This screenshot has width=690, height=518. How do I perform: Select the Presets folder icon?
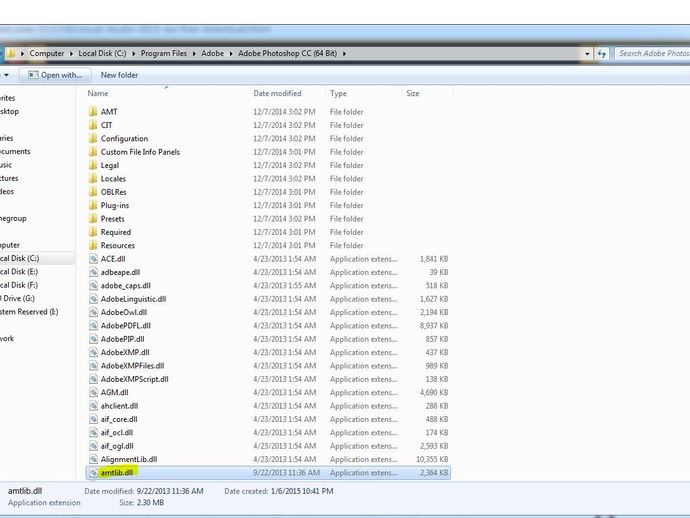[93, 218]
